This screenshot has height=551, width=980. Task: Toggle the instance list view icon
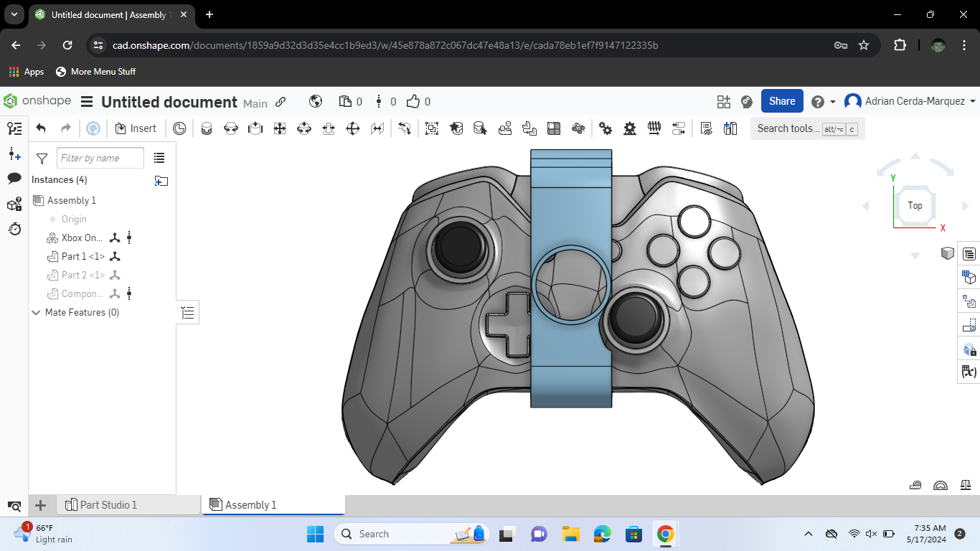(159, 158)
